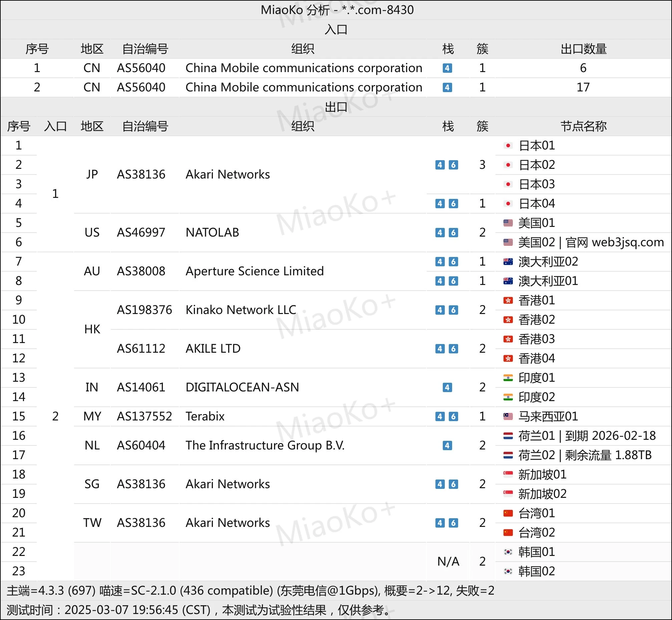This screenshot has width=672, height=620.
Task: Click the 节点名称 column header
Action: (583, 126)
